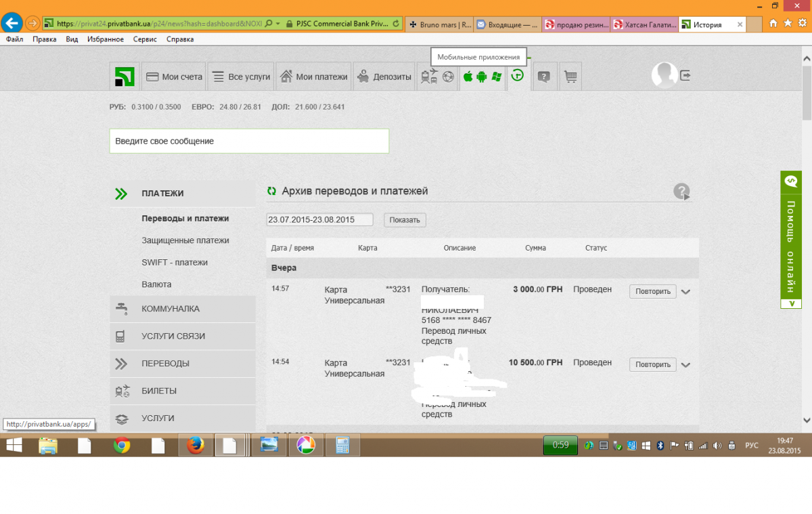812x514 pixels.
Task: Expand details of the 10 500 ГРН transfer
Action: tap(685, 365)
